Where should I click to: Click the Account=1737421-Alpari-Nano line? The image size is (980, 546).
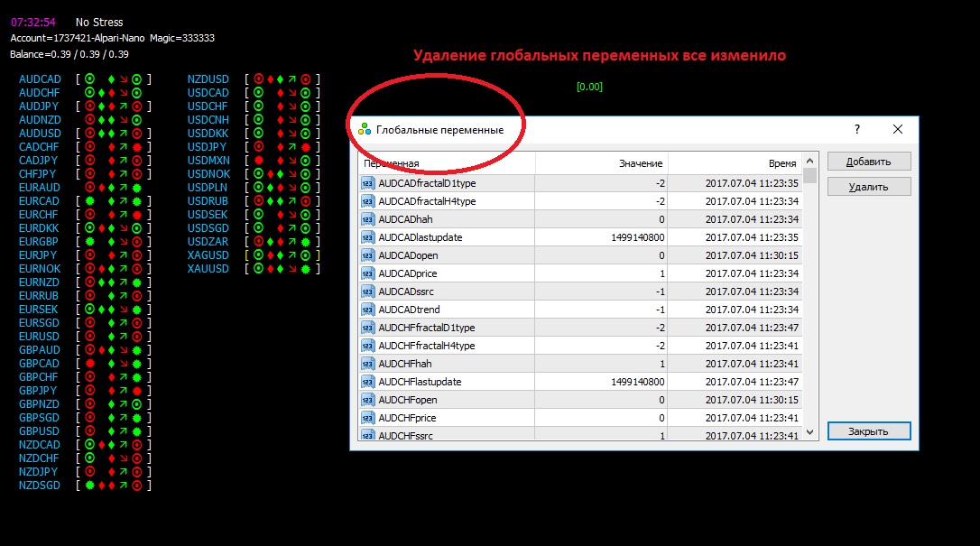pyautogui.click(x=78, y=38)
